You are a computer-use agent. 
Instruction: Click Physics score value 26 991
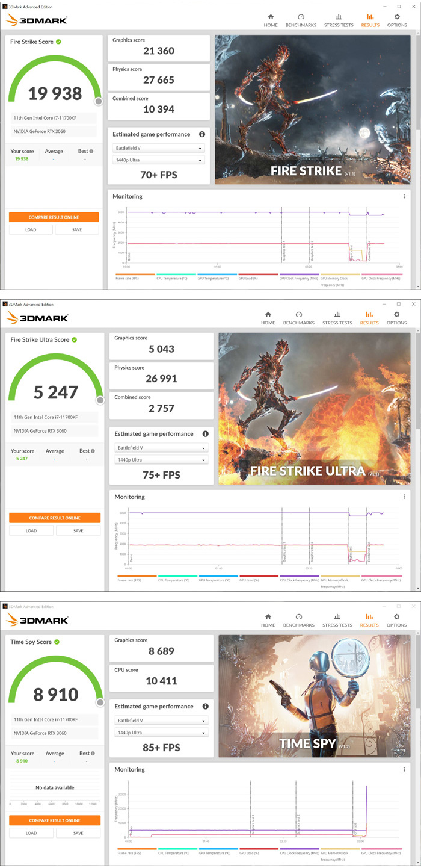tap(161, 379)
